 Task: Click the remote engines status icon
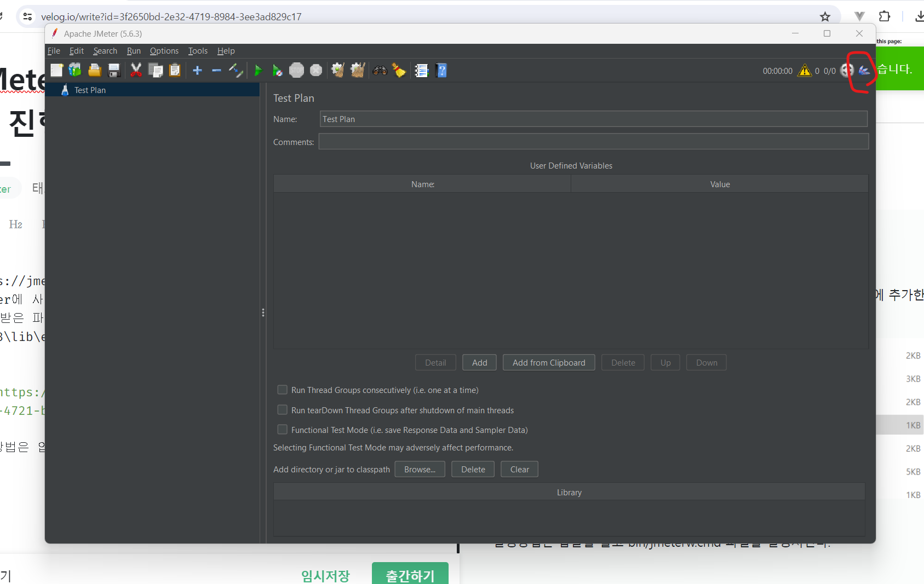847,70
